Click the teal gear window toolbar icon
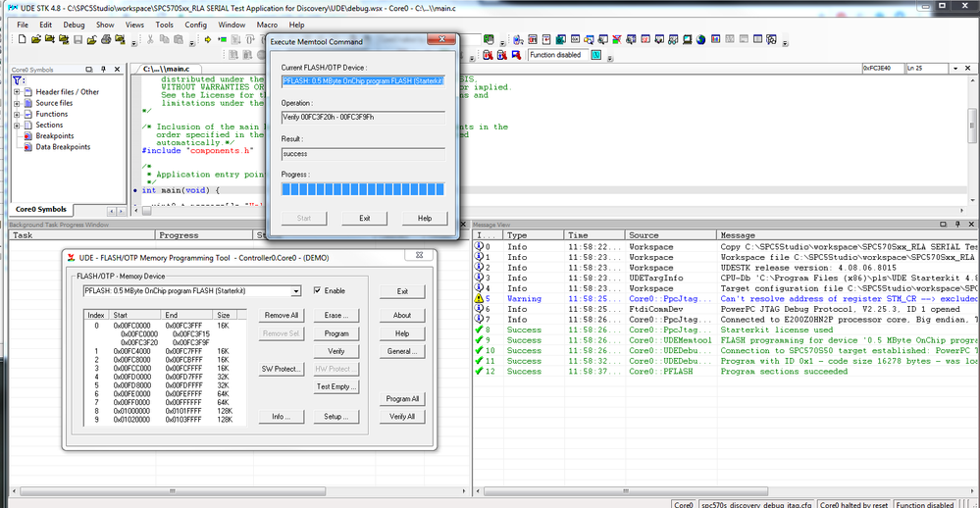The height and width of the screenshot is (508, 980). click(560, 39)
